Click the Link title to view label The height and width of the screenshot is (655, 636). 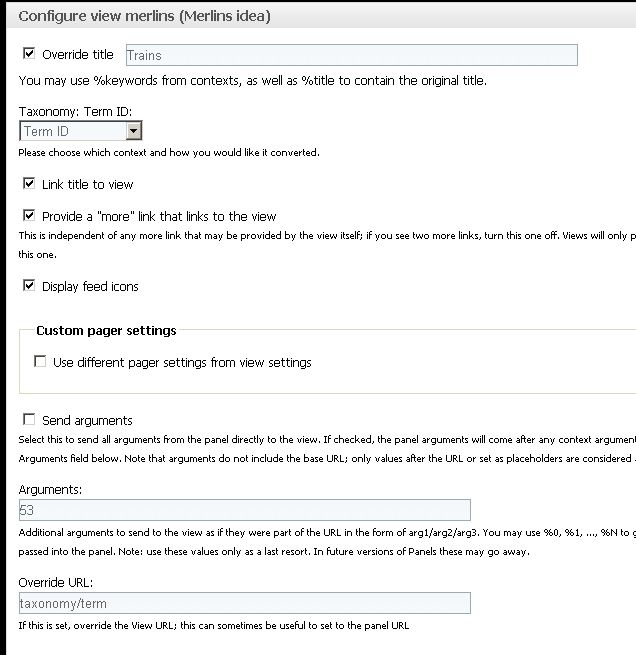tap(88, 185)
